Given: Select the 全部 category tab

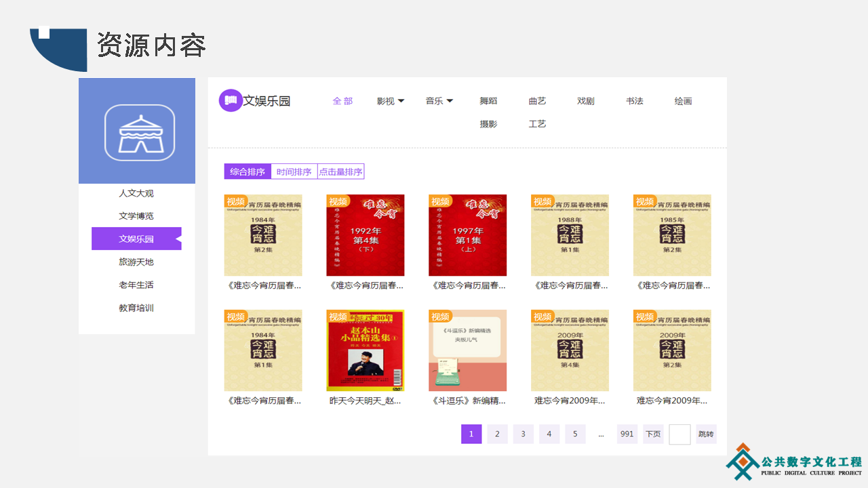Looking at the screenshot, I should click(342, 101).
